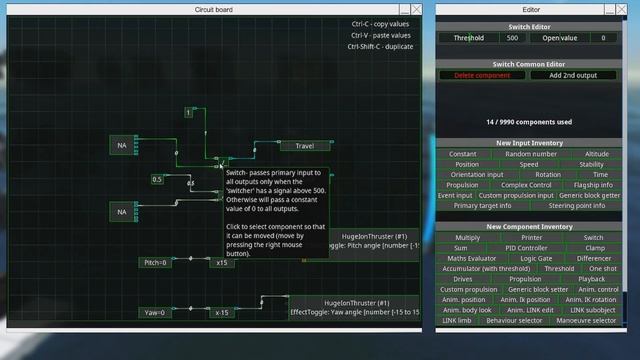Add a Custom propulsion component

tap(469, 289)
